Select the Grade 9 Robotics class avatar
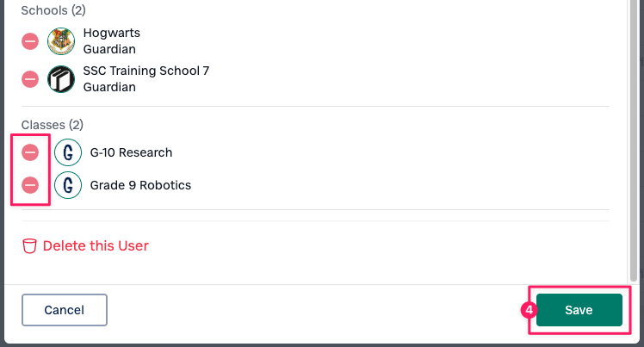This screenshot has height=347, width=644. pos(68,185)
